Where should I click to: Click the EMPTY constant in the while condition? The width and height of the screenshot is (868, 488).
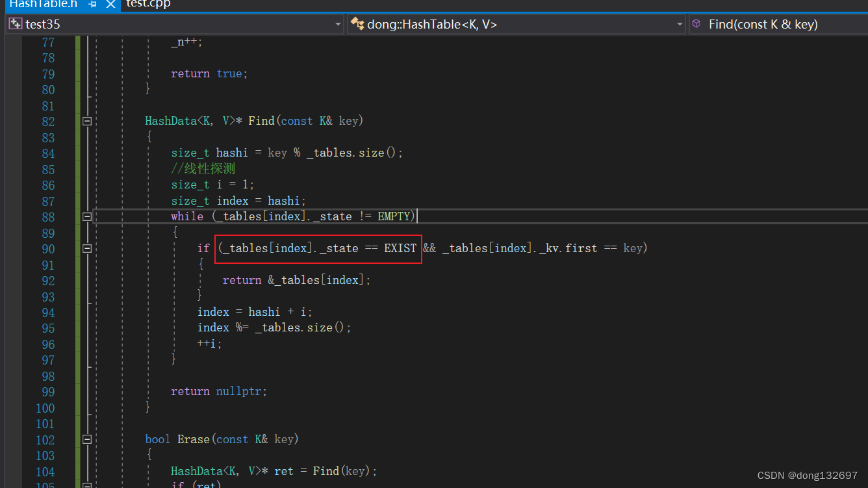click(x=395, y=216)
